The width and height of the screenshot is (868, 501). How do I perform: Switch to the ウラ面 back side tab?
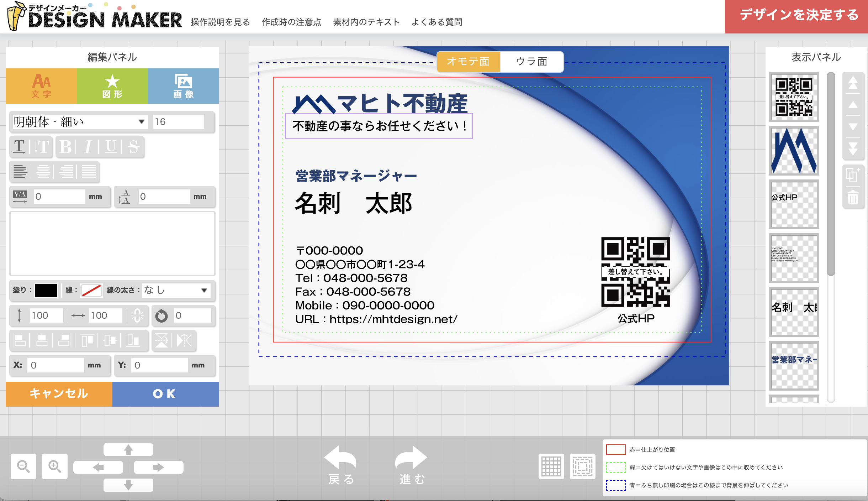click(x=531, y=62)
